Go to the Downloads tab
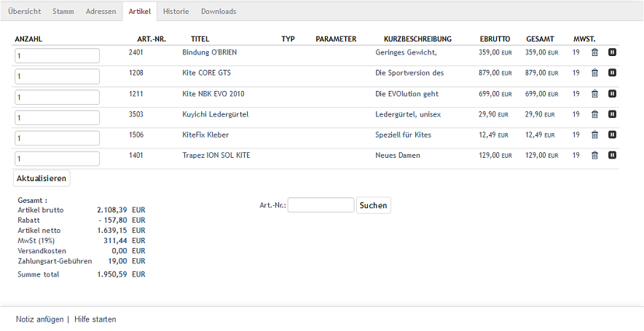This screenshot has height=331, width=644. (x=219, y=12)
